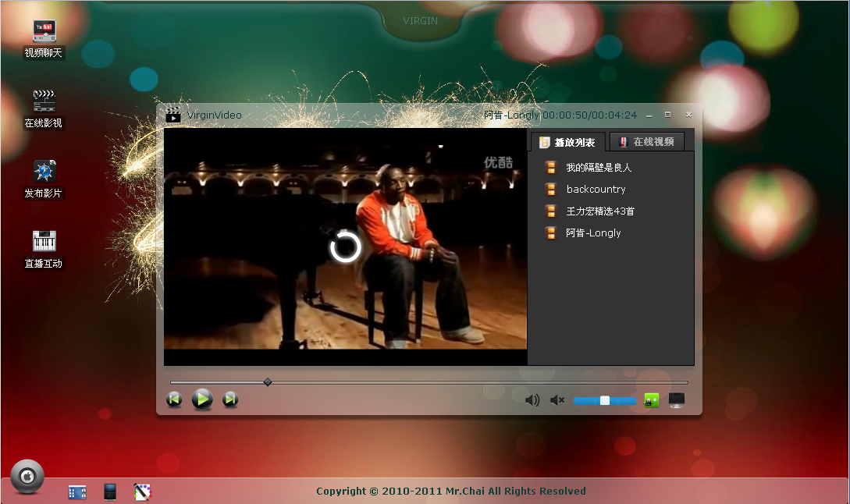Image resolution: width=850 pixels, height=504 pixels.
Task: Switch to the 在线视频 tab
Action: pos(647,142)
